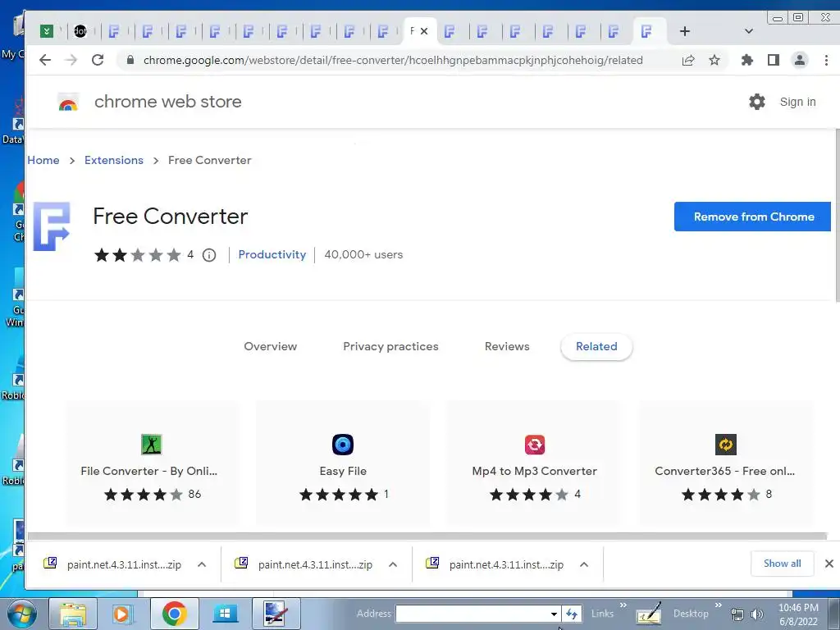Click the Windows logo taskbar app
The image size is (840, 630).
225,614
